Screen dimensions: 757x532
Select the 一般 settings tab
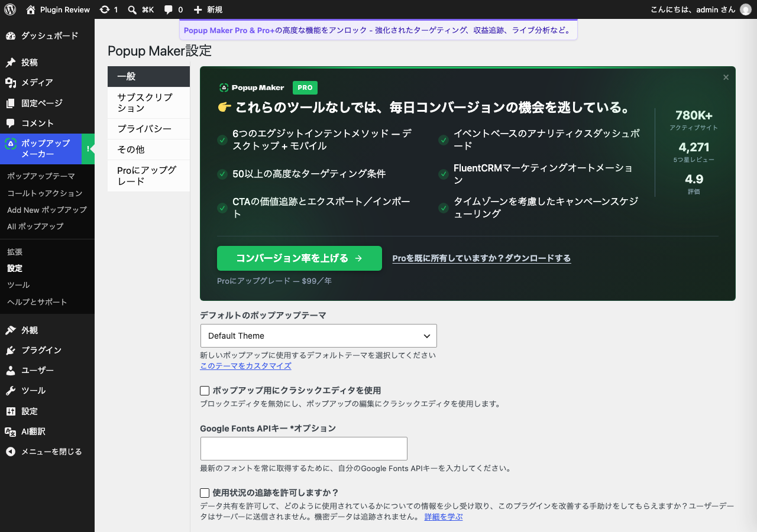pyautogui.click(x=148, y=76)
